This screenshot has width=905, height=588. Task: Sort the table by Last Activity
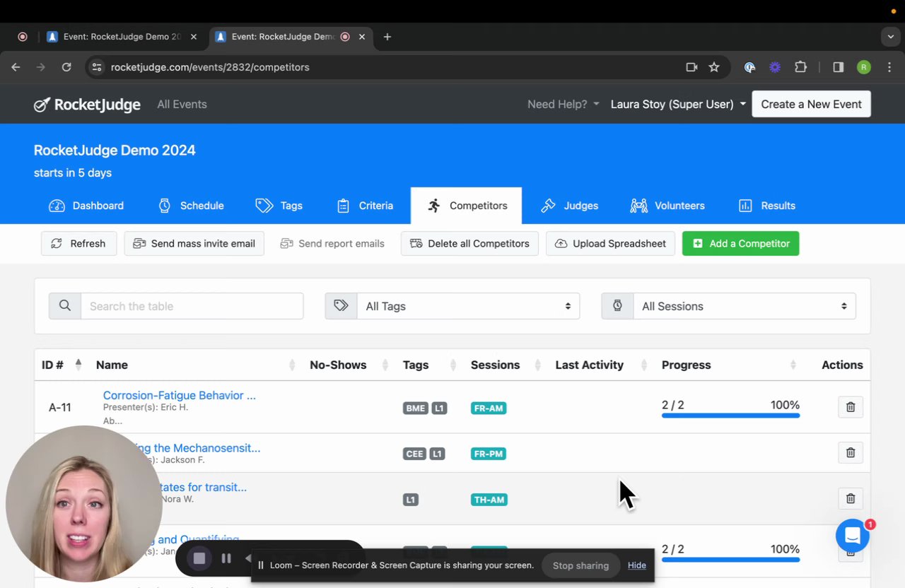(601, 365)
